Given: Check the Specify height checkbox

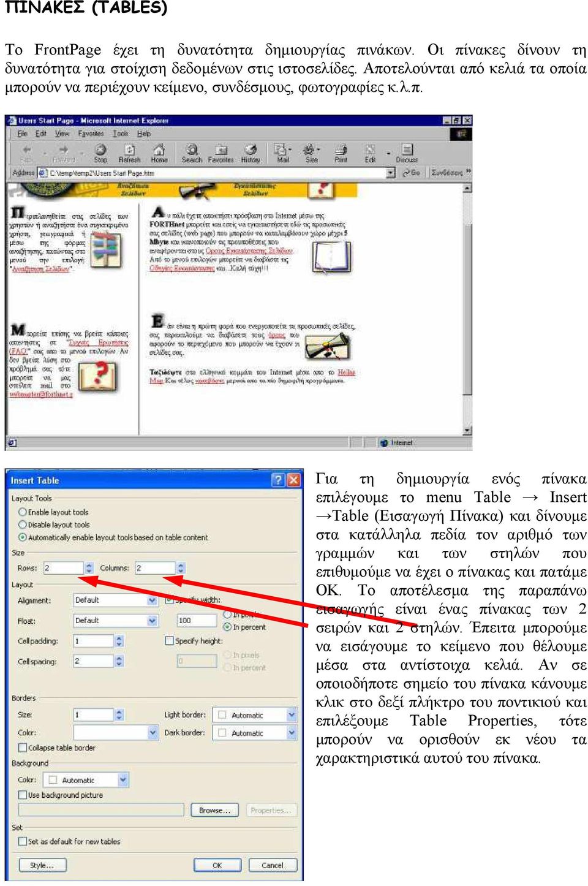Looking at the screenshot, I should 170,641.
